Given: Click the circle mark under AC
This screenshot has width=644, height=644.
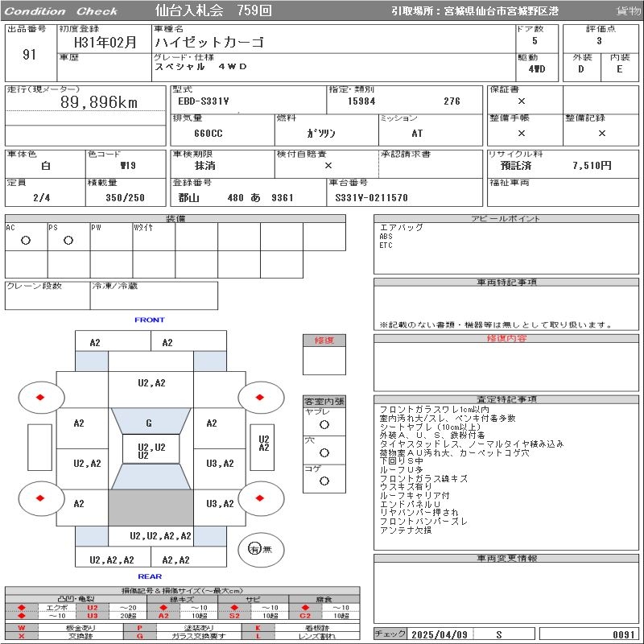Looking at the screenshot, I should tap(26, 241).
